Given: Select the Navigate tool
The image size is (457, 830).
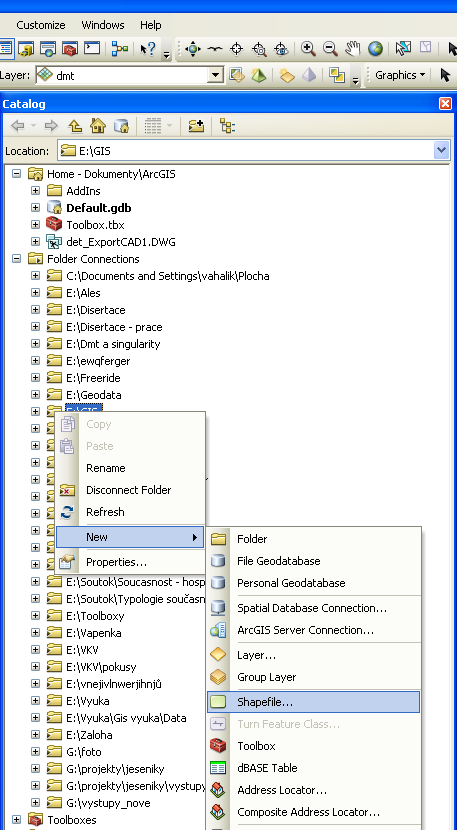Looking at the screenshot, I should [x=192, y=49].
